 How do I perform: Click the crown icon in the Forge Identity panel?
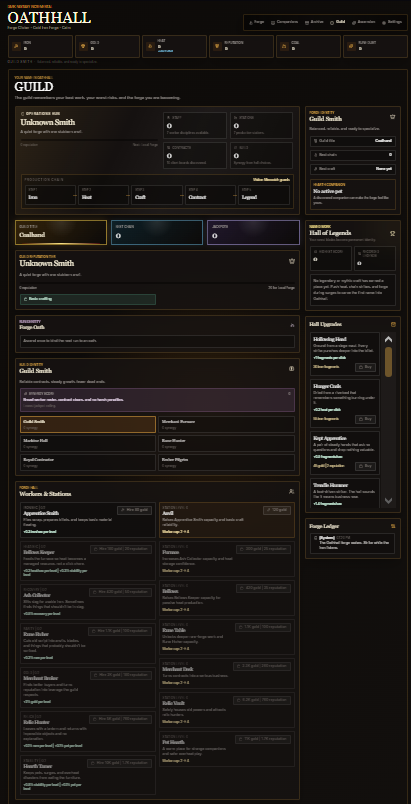(x=393, y=117)
